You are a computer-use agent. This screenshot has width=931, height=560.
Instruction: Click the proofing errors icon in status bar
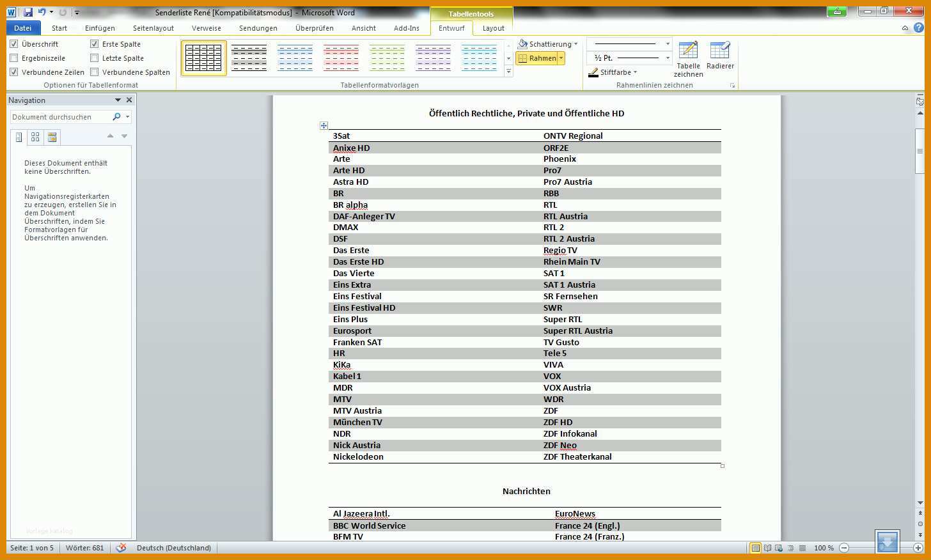(121, 548)
